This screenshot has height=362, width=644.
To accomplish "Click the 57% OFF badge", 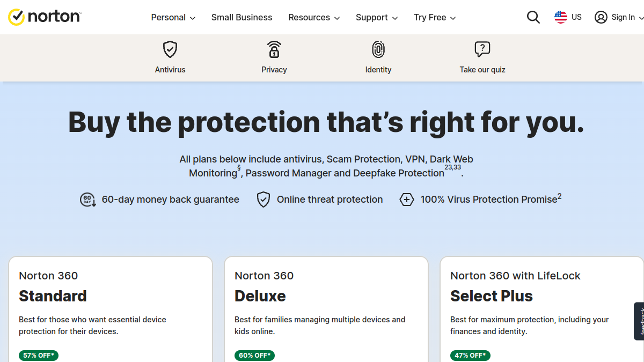I will (x=39, y=356).
